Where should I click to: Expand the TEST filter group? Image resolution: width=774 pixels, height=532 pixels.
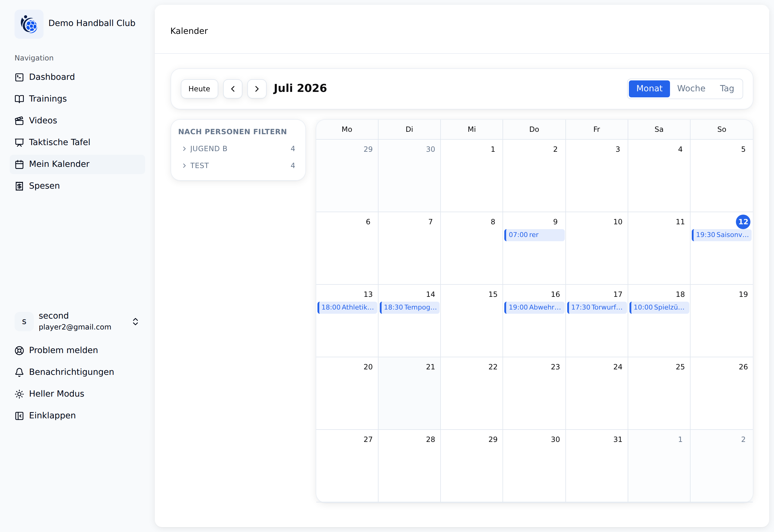tap(238, 166)
